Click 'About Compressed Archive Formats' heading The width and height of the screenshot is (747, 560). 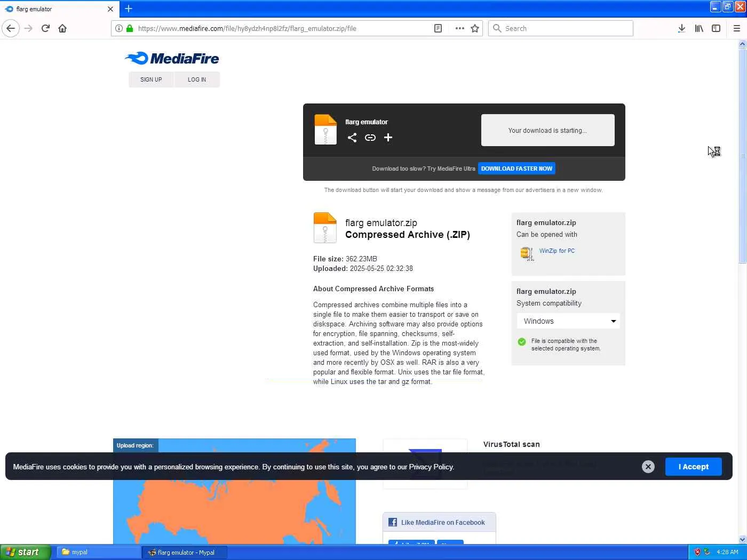[x=373, y=289]
